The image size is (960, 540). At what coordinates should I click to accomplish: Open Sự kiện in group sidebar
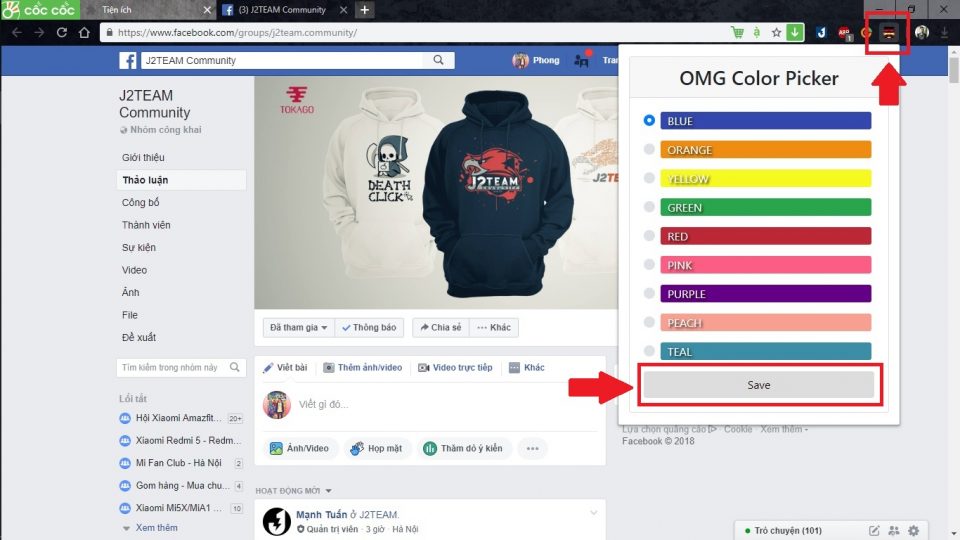[x=139, y=247]
